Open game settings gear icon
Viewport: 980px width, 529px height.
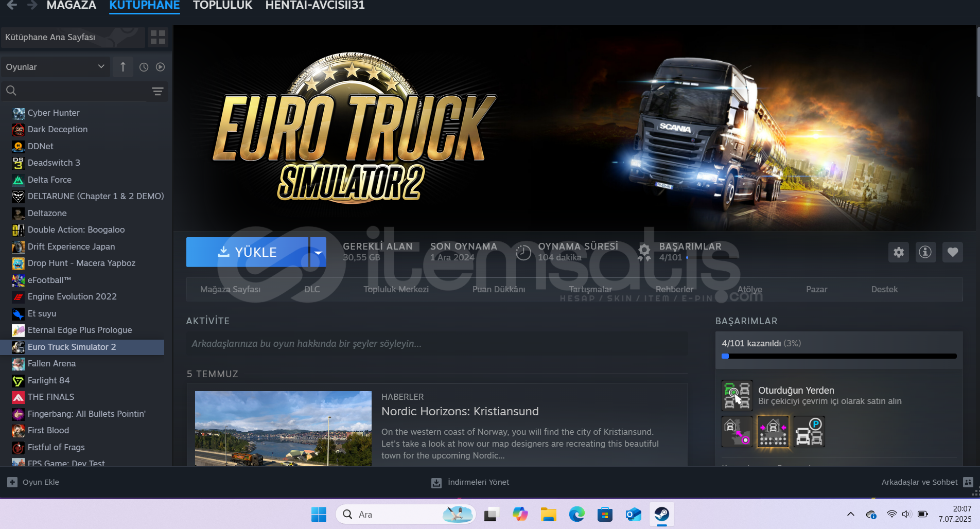pyautogui.click(x=899, y=252)
